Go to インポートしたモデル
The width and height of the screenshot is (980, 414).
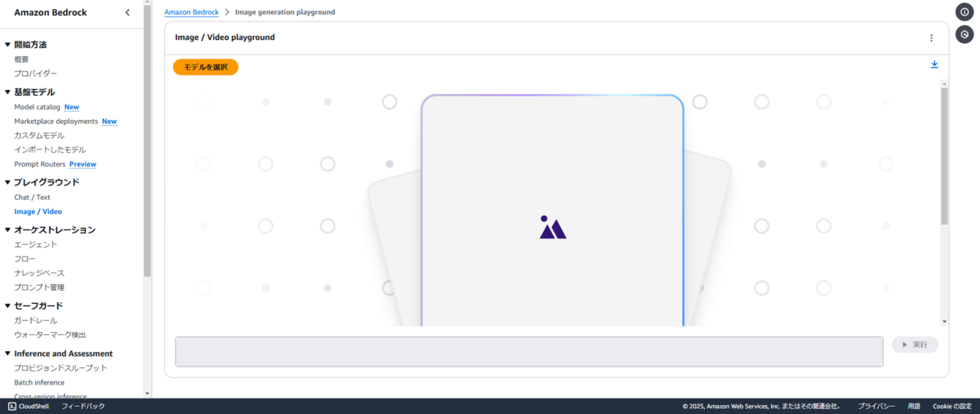tap(50, 150)
